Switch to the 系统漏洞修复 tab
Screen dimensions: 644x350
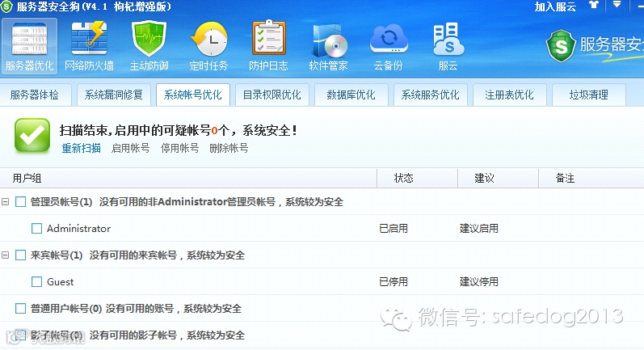[x=114, y=95]
